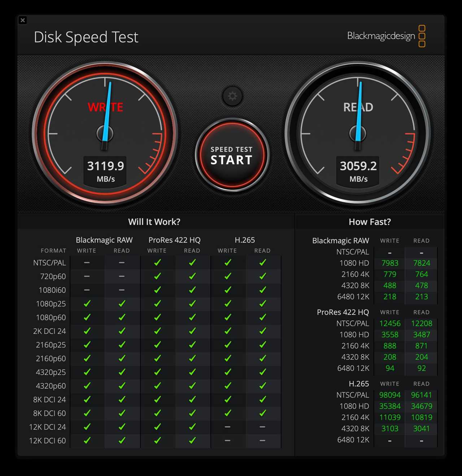
Task: Click the Blackmagicdesign logo
Action: point(386,36)
